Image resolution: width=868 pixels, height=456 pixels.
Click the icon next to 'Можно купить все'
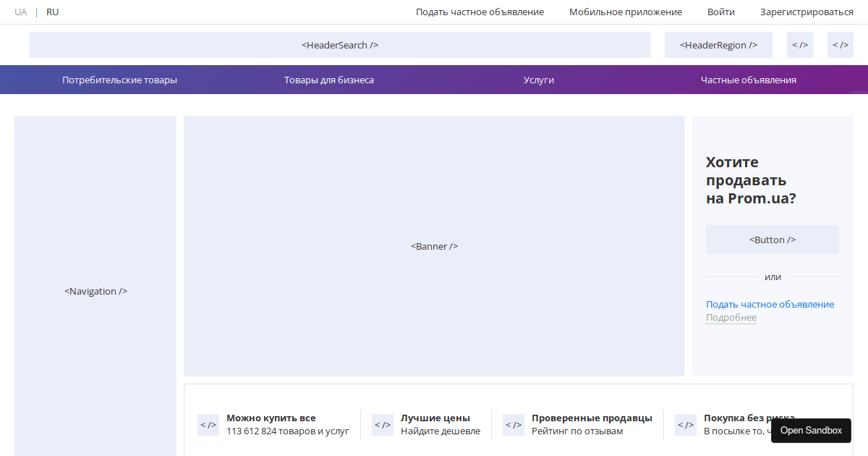tap(208, 424)
